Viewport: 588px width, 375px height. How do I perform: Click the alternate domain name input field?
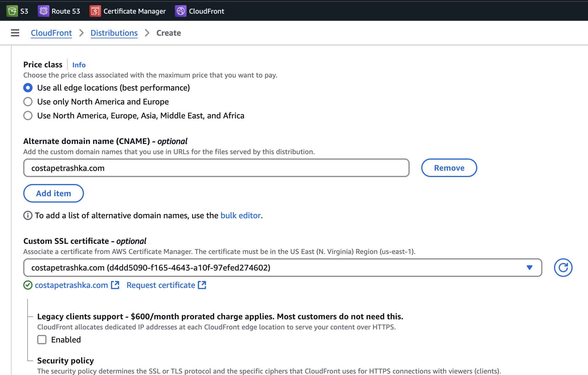[x=216, y=168]
